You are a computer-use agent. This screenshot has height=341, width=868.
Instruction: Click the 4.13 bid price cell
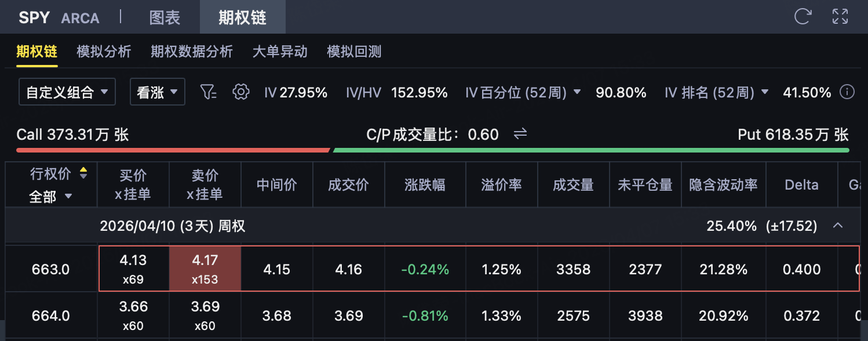point(133,269)
